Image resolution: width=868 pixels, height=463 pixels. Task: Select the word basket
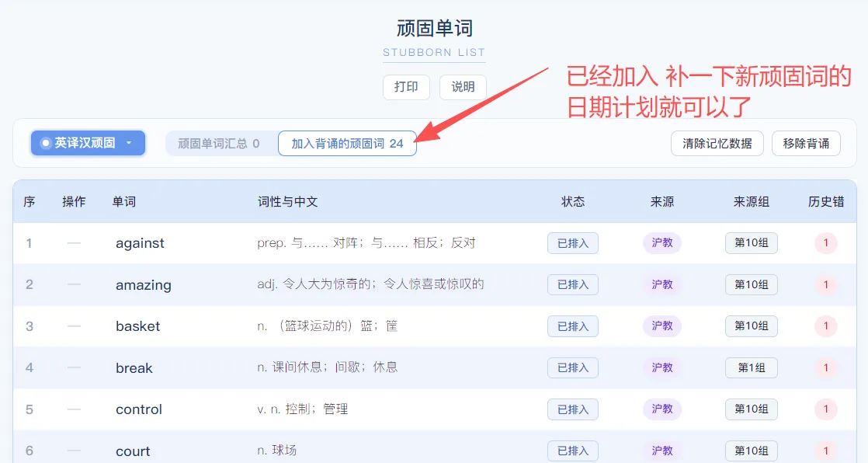click(x=138, y=326)
